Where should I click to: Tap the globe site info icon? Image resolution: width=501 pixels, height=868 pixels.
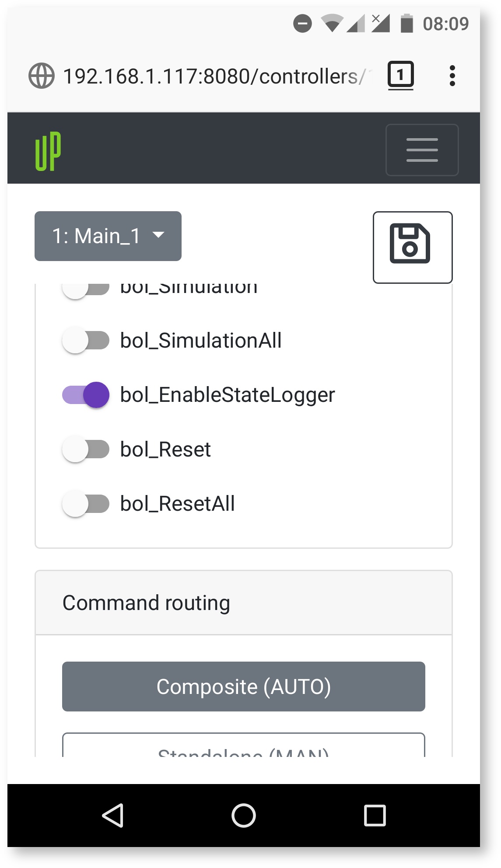pyautogui.click(x=42, y=76)
